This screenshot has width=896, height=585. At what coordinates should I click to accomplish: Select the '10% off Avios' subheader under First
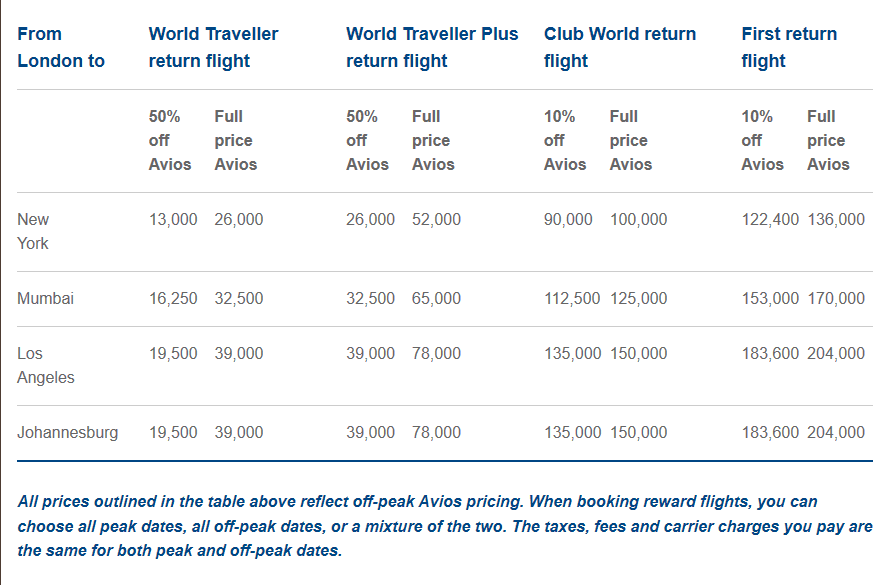(x=762, y=141)
